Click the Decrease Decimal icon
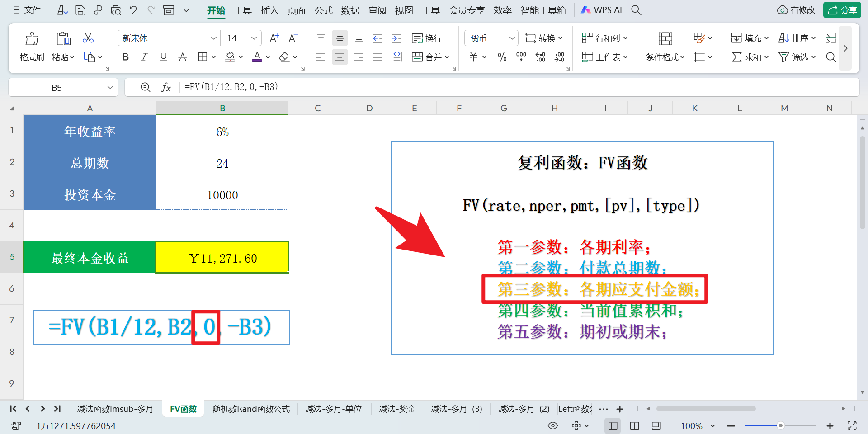The height and width of the screenshot is (434, 868). point(560,57)
